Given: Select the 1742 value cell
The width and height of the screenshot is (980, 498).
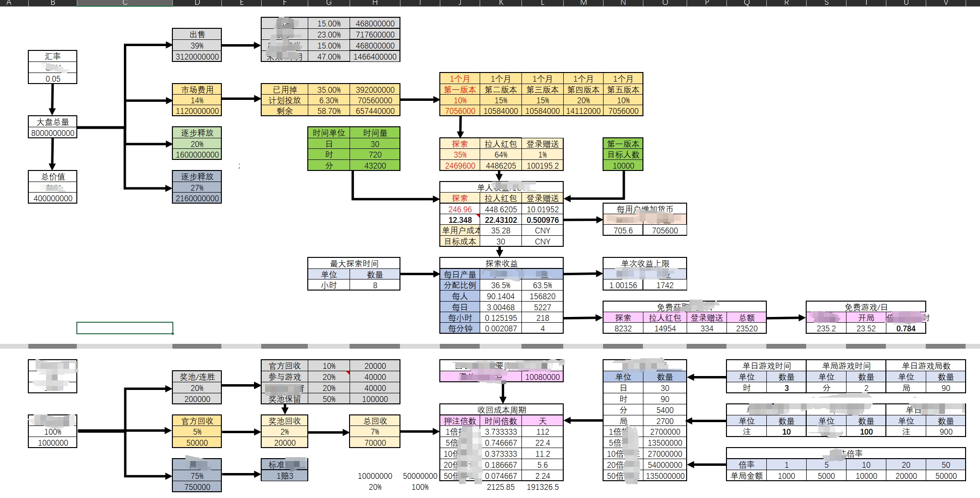Looking at the screenshot, I should [x=665, y=285].
